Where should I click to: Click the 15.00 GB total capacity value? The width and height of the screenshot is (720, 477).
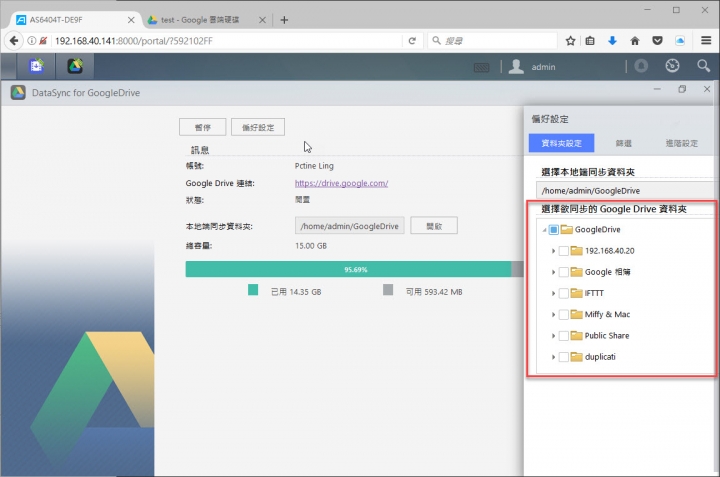pos(311,246)
